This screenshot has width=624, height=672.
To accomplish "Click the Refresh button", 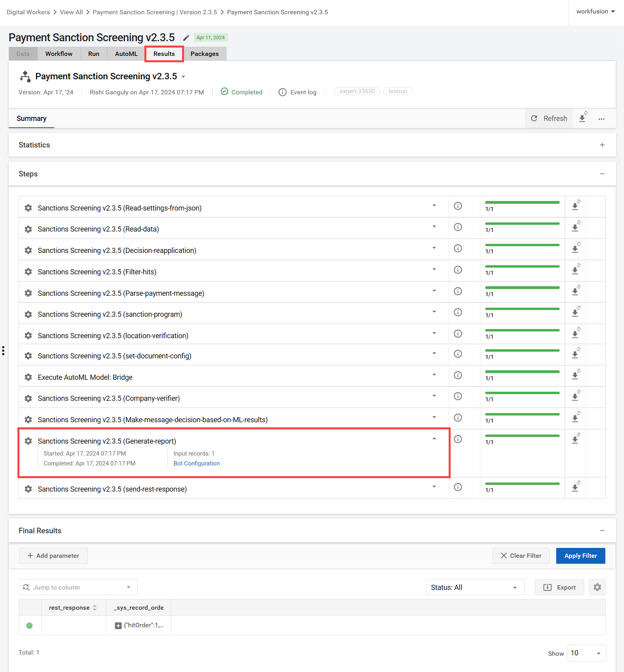I will tap(549, 119).
